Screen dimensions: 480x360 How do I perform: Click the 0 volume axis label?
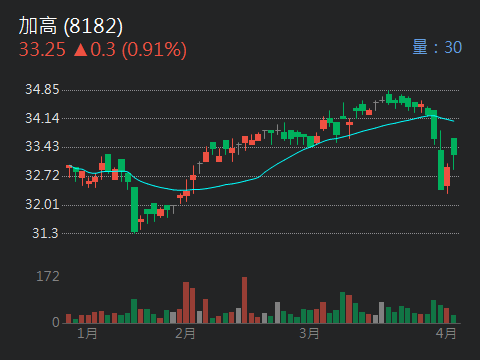[56, 322]
